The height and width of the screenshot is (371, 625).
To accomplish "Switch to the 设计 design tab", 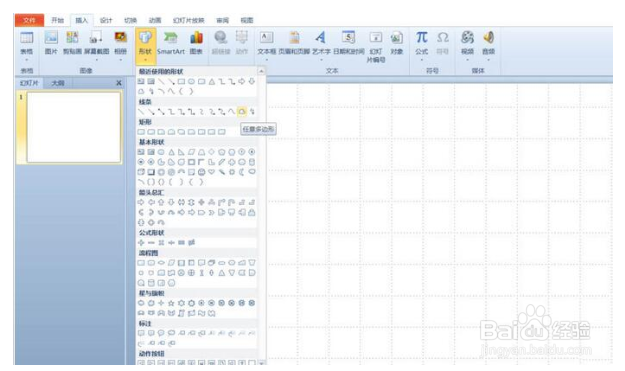I will 106,20.
